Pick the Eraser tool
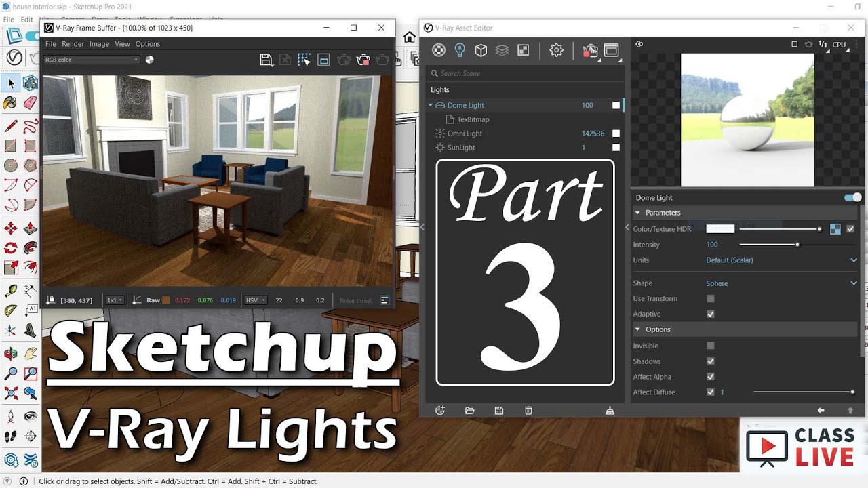 pyautogui.click(x=31, y=103)
